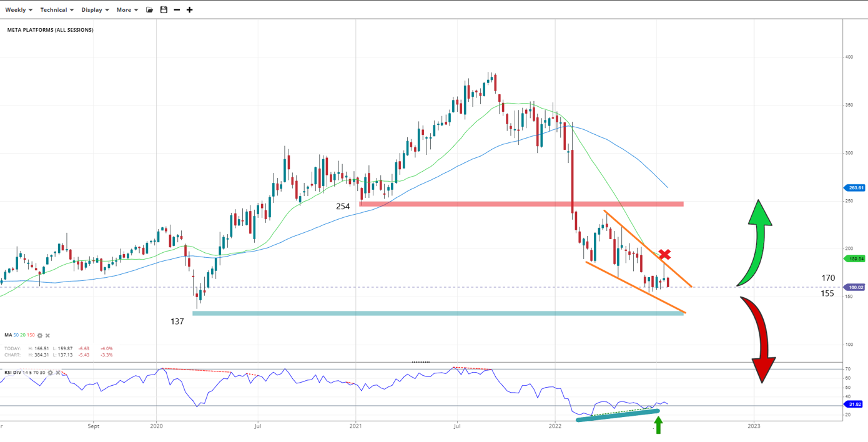The width and height of the screenshot is (868, 442).
Task: Click the red X marker on the chart
Action: [664, 255]
